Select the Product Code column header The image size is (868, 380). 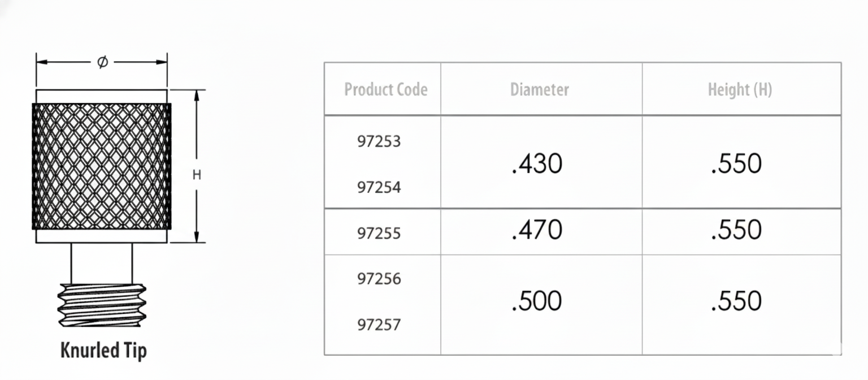coord(385,89)
